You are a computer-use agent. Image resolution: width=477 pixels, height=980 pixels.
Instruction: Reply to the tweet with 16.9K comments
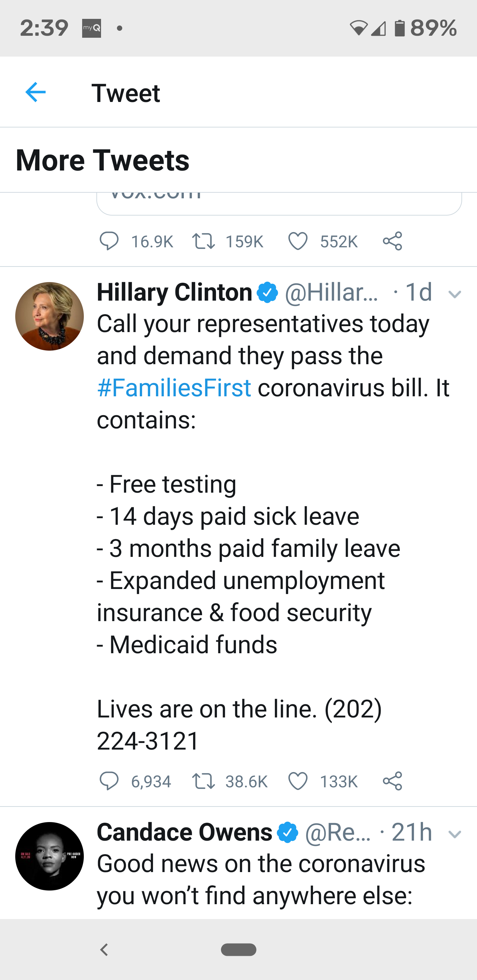pos(109,241)
